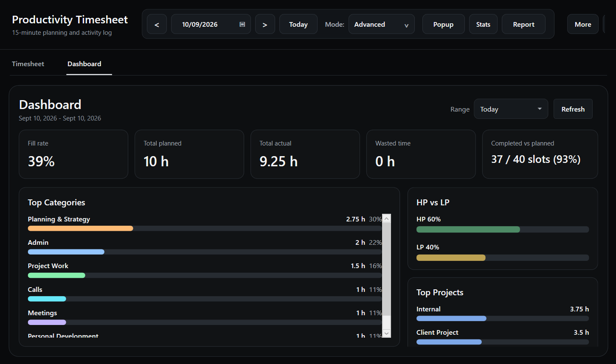Click the Planning & Strategy label
616x364 pixels.
coord(59,219)
